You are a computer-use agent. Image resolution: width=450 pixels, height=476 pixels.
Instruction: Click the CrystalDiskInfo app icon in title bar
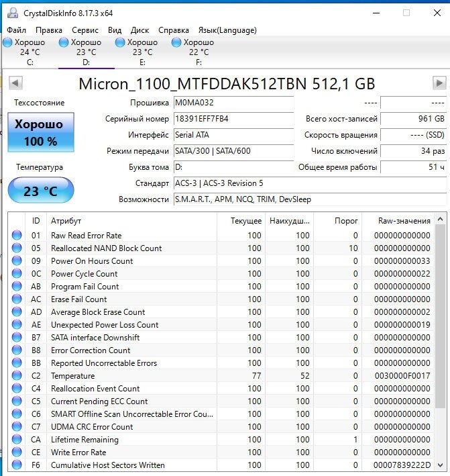click(x=13, y=13)
